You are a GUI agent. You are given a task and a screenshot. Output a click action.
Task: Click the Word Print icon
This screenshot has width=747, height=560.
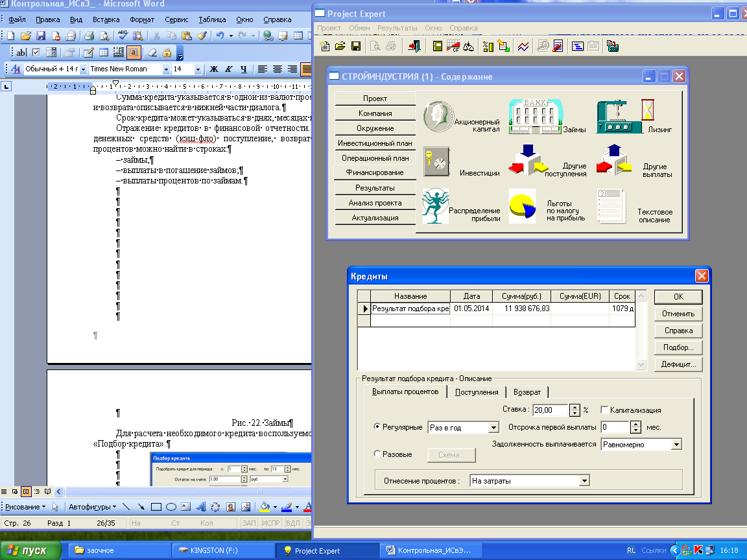[x=89, y=36]
